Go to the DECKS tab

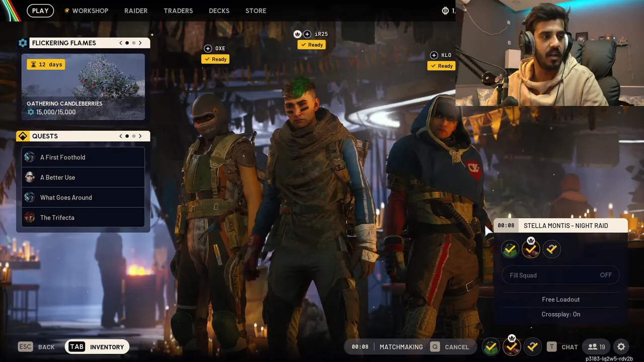coord(219,11)
